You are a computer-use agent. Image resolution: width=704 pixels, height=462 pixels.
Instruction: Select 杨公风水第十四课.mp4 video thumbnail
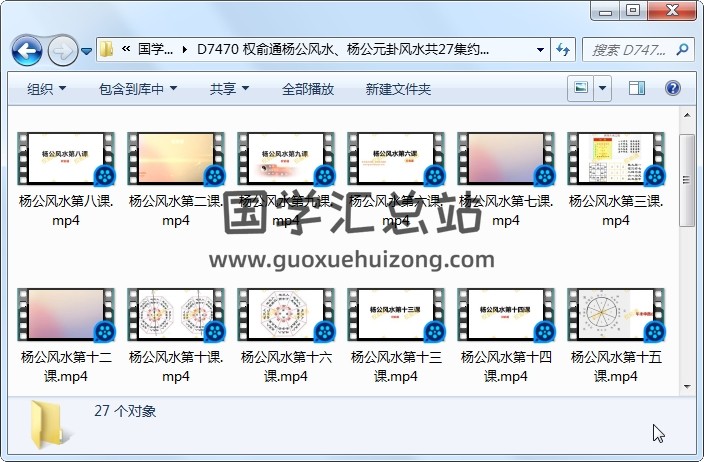tap(506, 314)
